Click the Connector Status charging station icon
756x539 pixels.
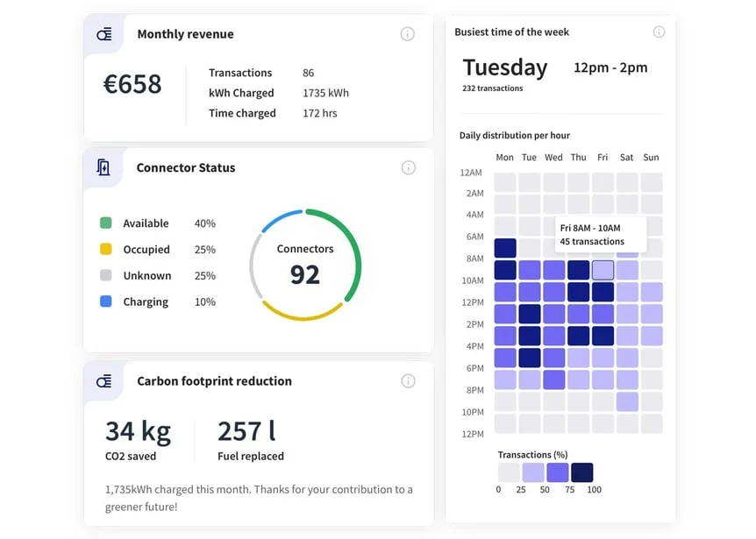(103, 167)
